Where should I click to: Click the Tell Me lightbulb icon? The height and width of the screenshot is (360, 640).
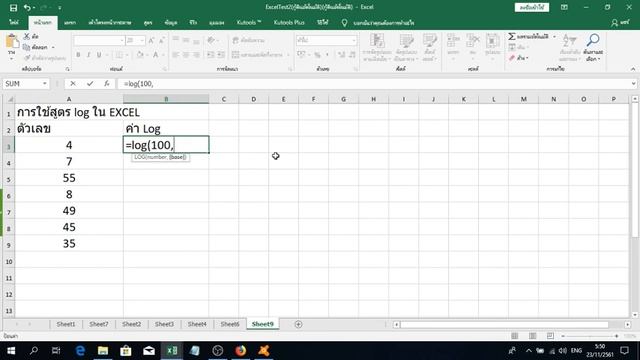coord(344,23)
